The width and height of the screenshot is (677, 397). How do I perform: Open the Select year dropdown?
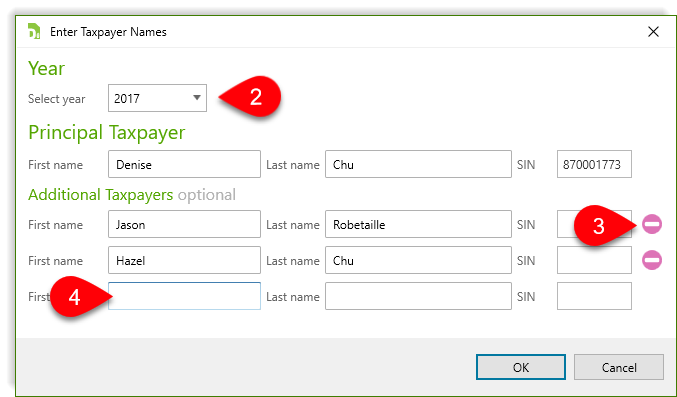click(157, 98)
